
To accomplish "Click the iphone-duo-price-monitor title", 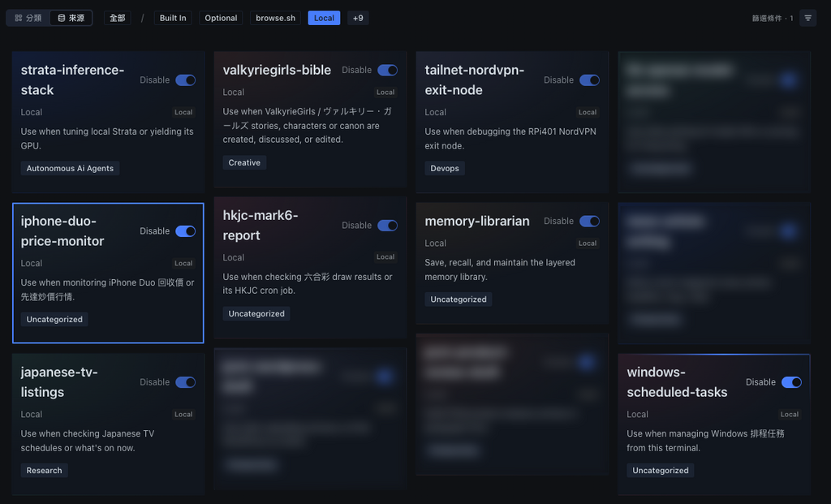I will [62, 231].
